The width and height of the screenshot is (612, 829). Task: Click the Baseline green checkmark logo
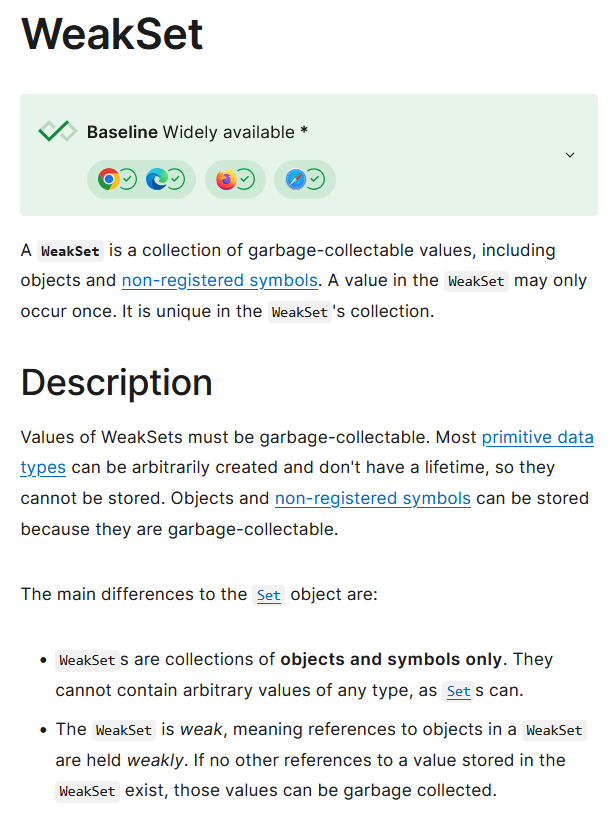(x=58, y=132)
